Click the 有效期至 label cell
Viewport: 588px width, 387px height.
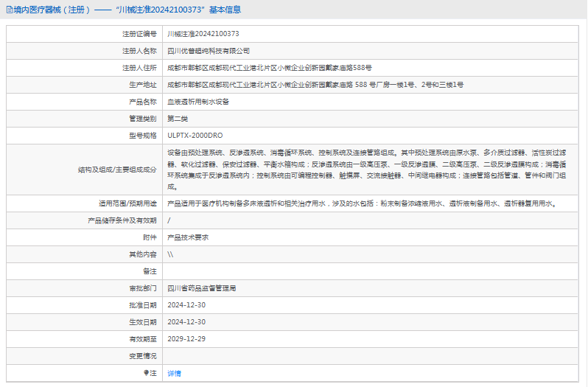85,339
